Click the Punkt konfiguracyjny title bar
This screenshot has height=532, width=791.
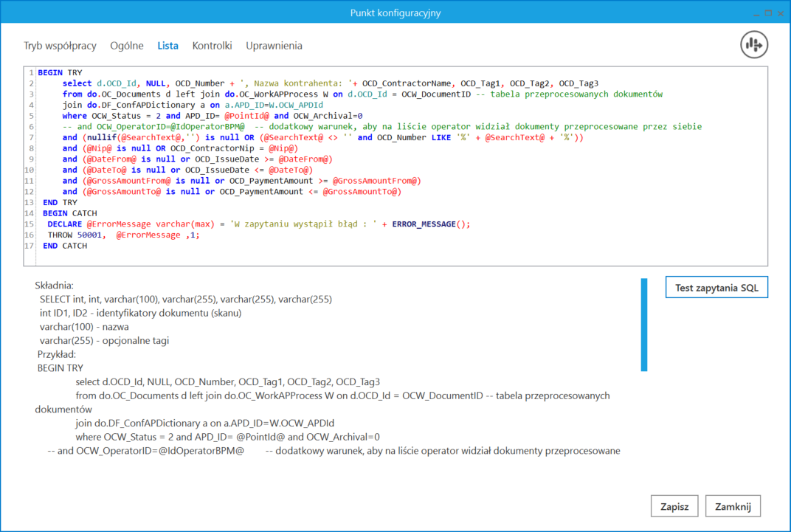click(x=395, y=13)
